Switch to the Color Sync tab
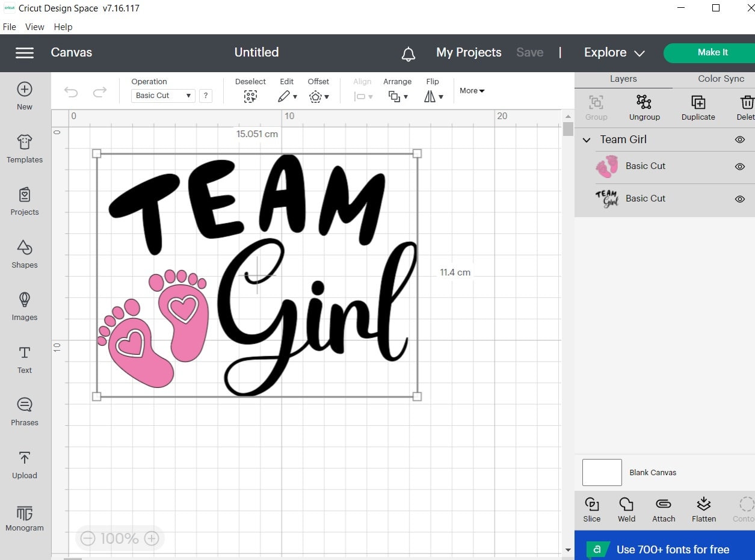Viewport: 755px width, 560px height. pyautogui.click(x=720, y=78)
